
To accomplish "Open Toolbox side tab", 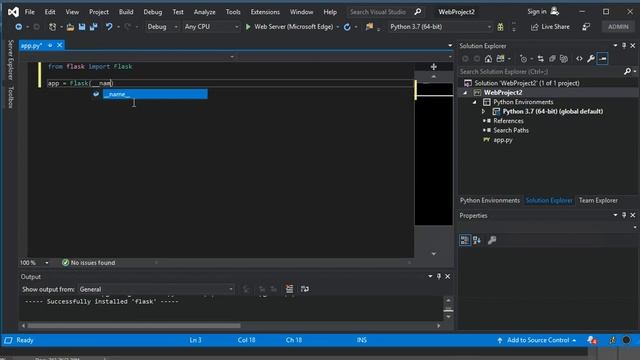I will click(x=11, y=97).
